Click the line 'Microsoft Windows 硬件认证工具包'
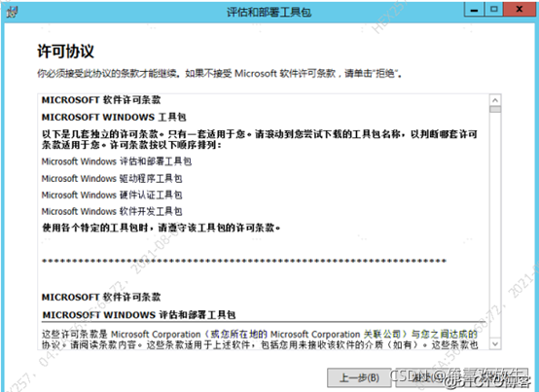 tap(112, 196)
